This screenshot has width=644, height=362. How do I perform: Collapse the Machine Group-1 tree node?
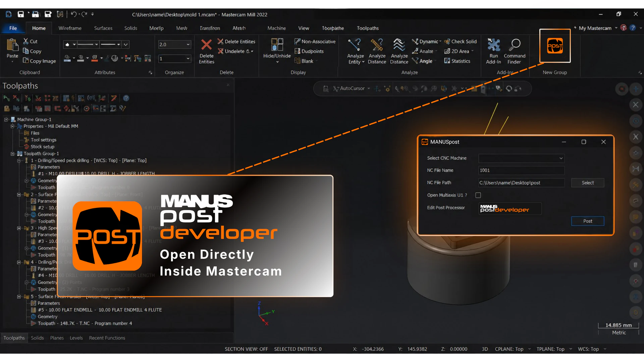click(x=6, y=119)
